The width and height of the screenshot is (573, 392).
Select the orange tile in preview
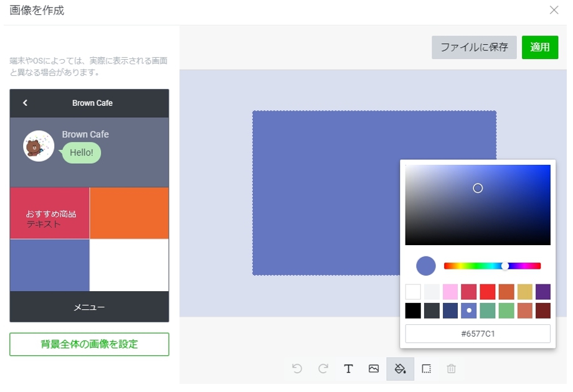coord(129,213)
